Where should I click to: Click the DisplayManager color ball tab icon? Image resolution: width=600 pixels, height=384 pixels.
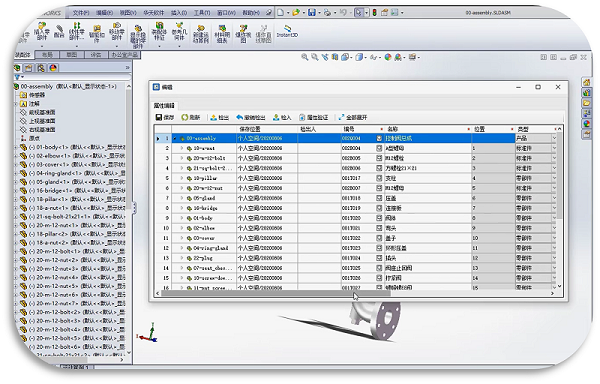[x=53, y=68]
